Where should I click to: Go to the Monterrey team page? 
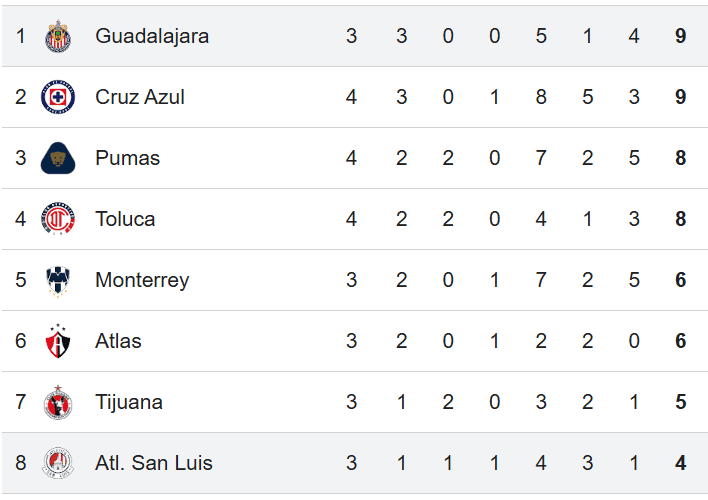pyautogui.click(x=142, y=280)
